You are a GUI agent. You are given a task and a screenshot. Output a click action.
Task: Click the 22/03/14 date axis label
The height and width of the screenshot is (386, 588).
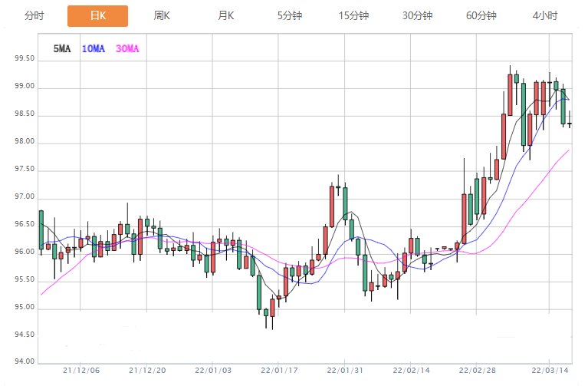click(548, 369)
